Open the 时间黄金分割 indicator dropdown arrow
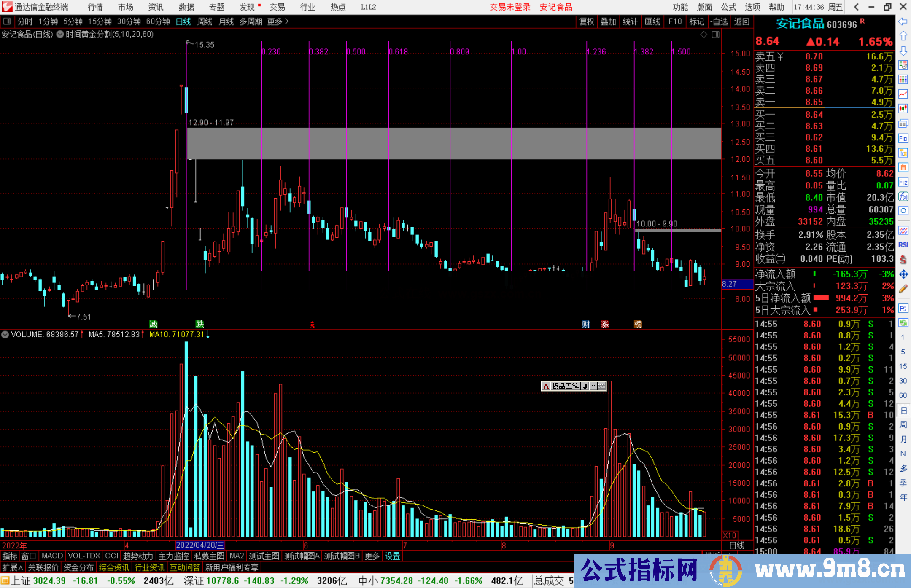The width and height of the screenshot is (911, 588). [x=60, y=35]
